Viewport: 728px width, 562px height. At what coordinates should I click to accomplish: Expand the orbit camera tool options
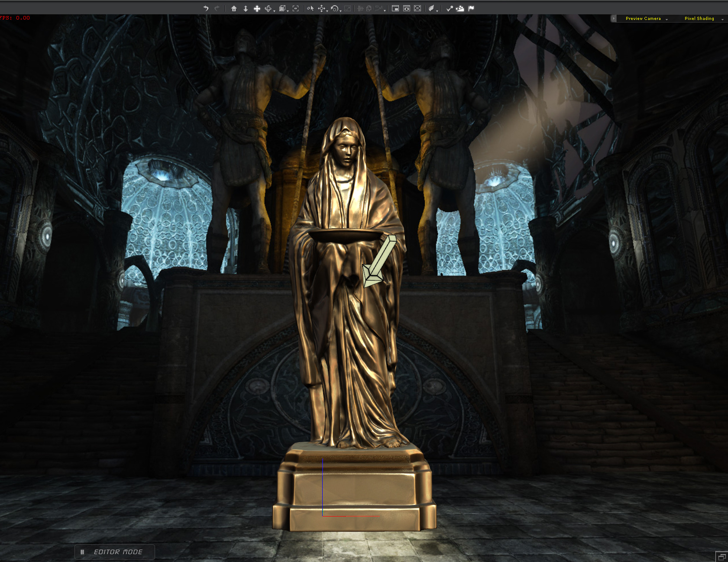click(x=274, y=10)
